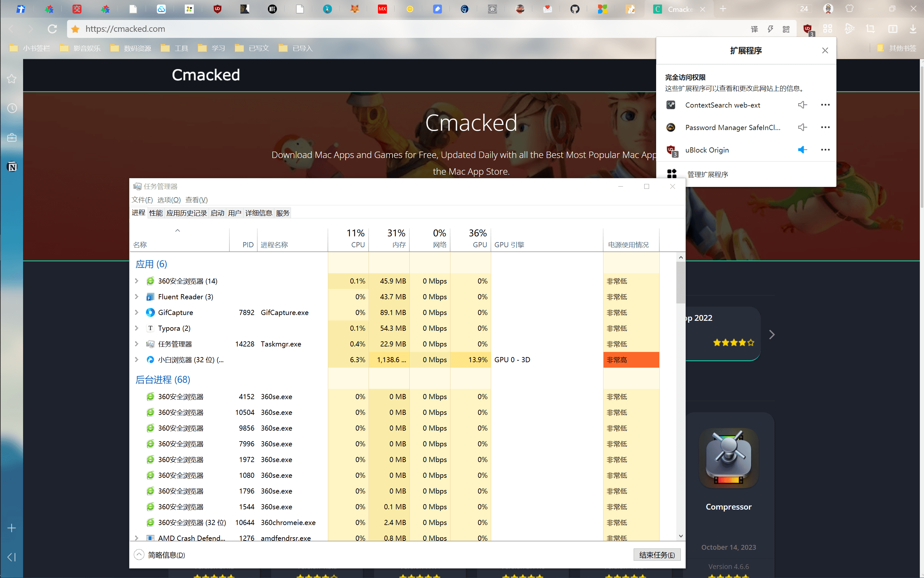
Task: Open favorites star in left sidebar
Action: point(12,79)
